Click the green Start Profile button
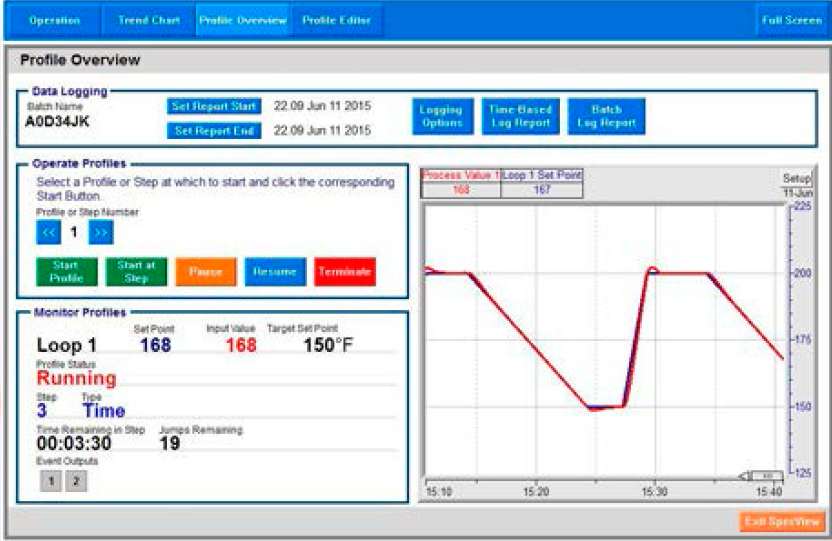Image resolution: width=832 pixels, height=541 pixels. [67, 272]
